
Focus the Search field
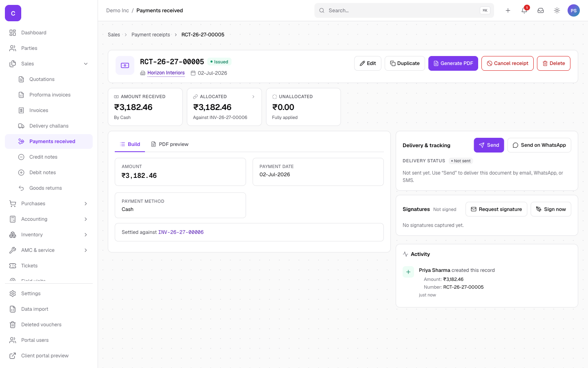coord(404,11)
